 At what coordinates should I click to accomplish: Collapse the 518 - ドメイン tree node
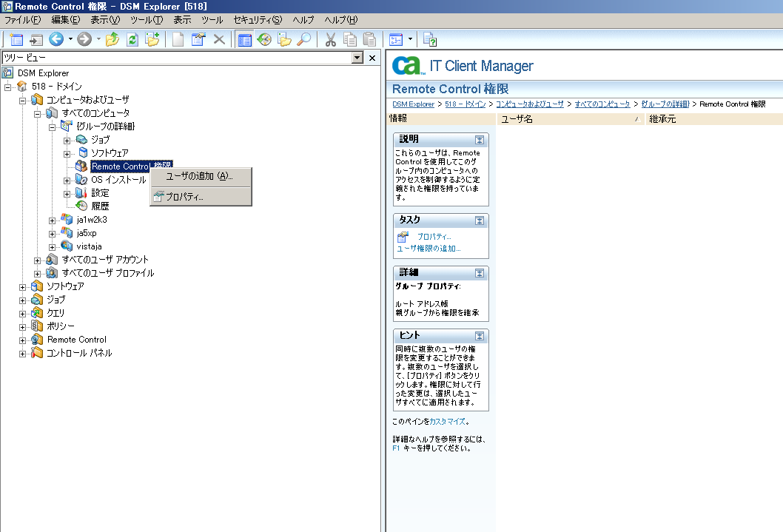pyautogui.click(x=7, y=87)
